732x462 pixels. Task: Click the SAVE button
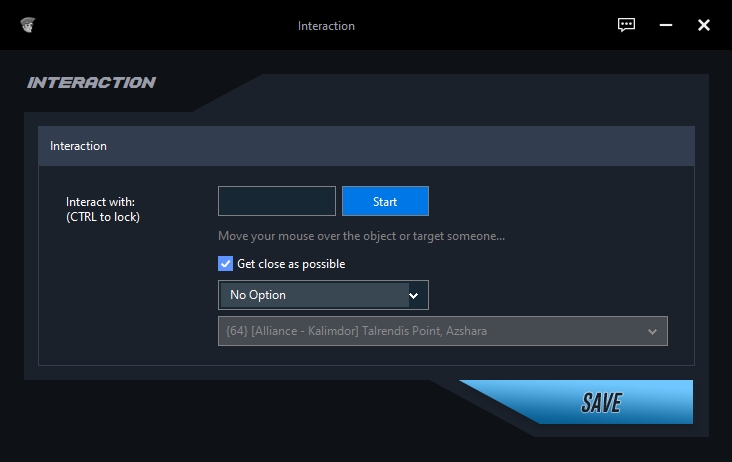(600, 402)
